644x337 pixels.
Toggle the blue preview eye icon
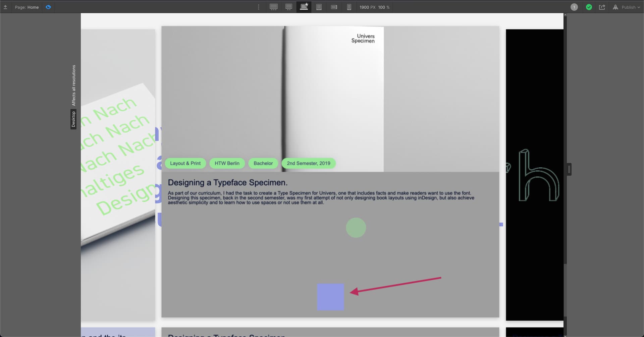(x=48, y=7)
